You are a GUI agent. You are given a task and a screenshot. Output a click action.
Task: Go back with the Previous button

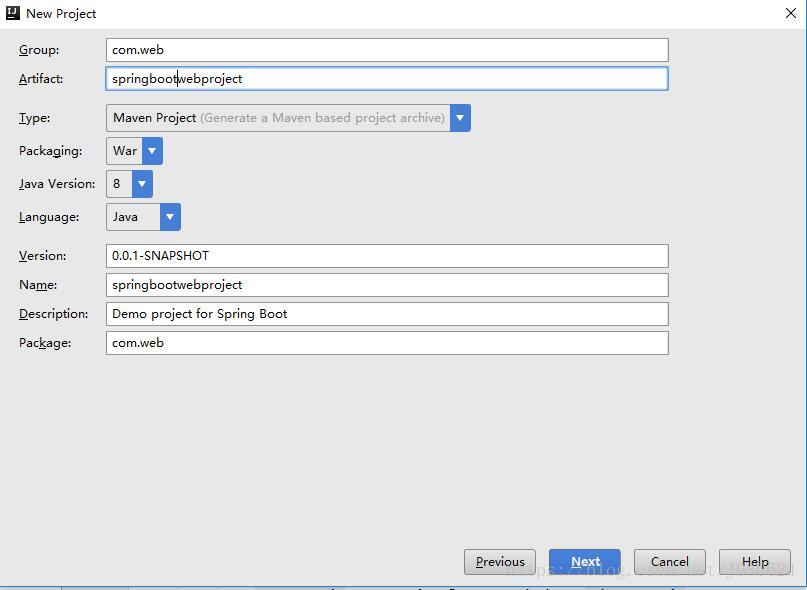coord(500,562)
